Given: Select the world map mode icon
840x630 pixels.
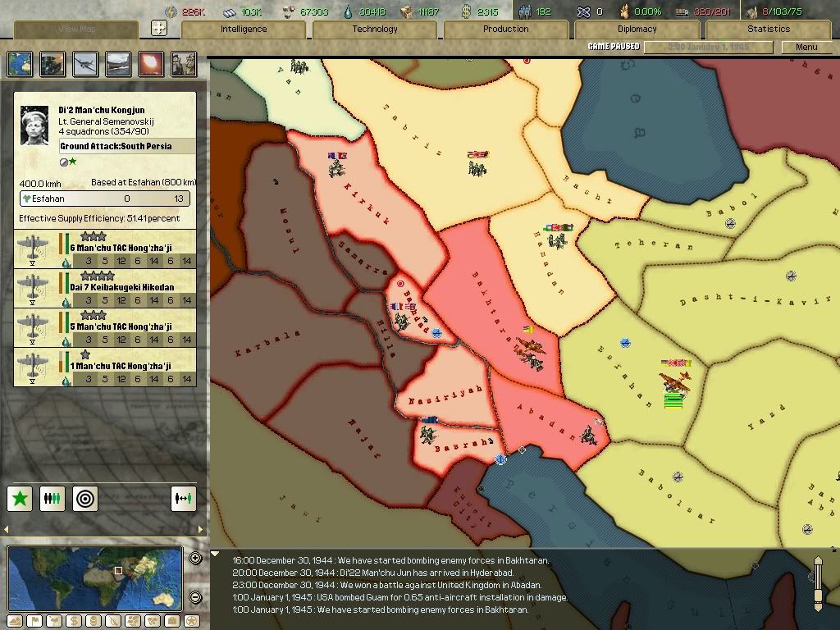Looking at the screenshot, I should pyautogui.click(x=20, y=64).
